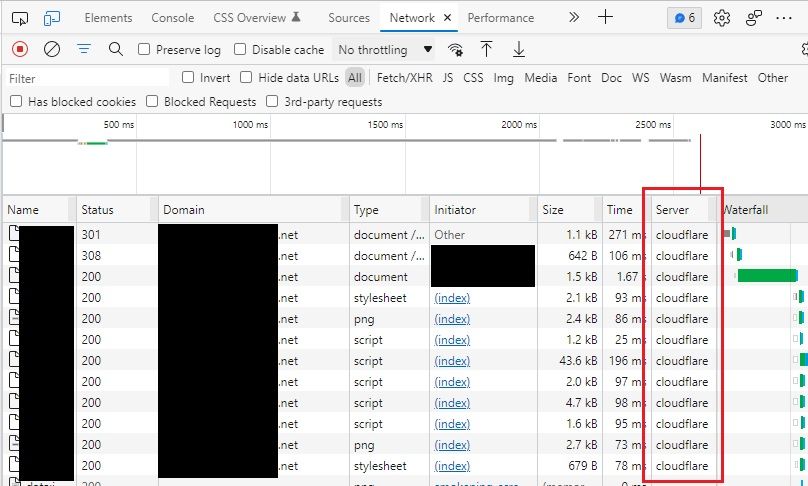Toggle the filter bar icon

84,49
